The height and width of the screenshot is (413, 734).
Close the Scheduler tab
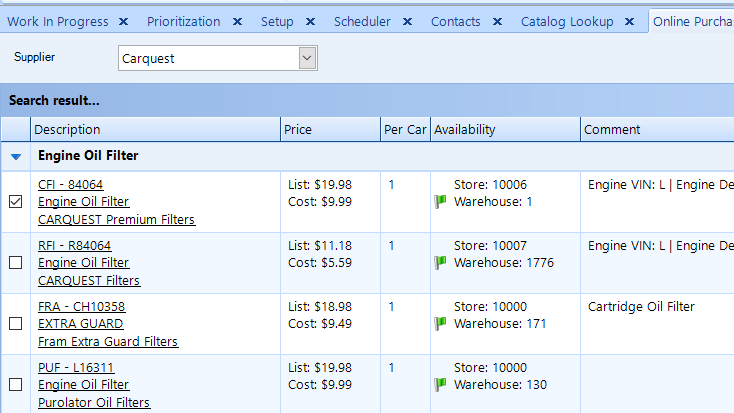tap(408, 22)
